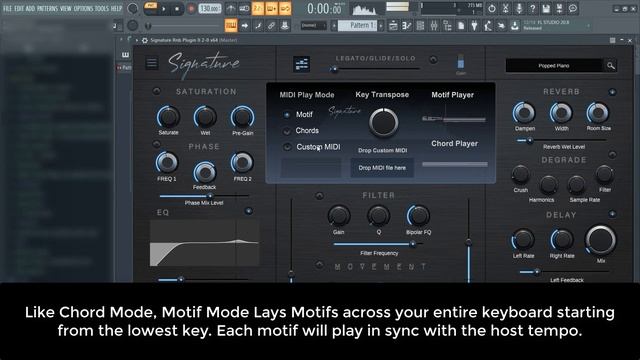Open the VIEW menu
The height and width of the screenshot is (360, 640).
[x=65, y=8]
